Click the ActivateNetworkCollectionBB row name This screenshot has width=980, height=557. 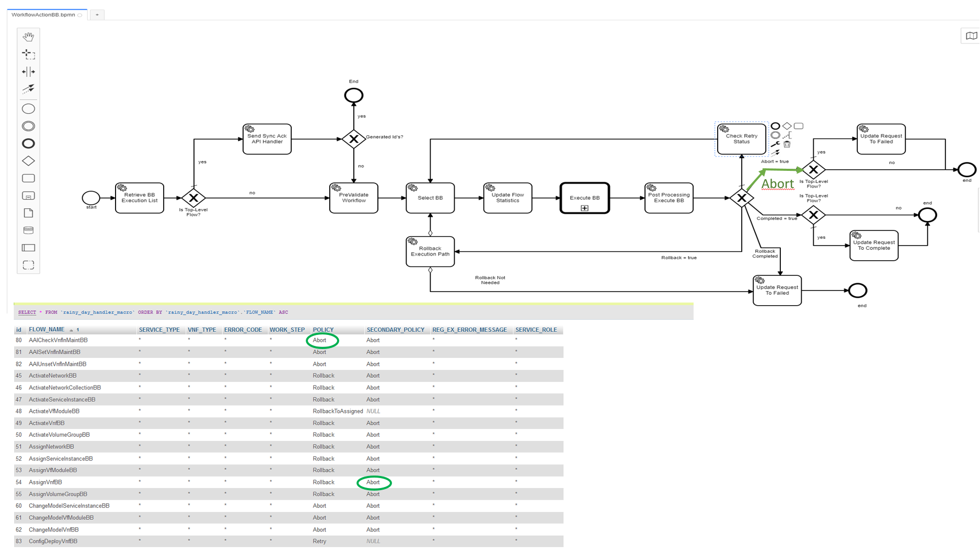pyautogui.click(x=65, y=388)
